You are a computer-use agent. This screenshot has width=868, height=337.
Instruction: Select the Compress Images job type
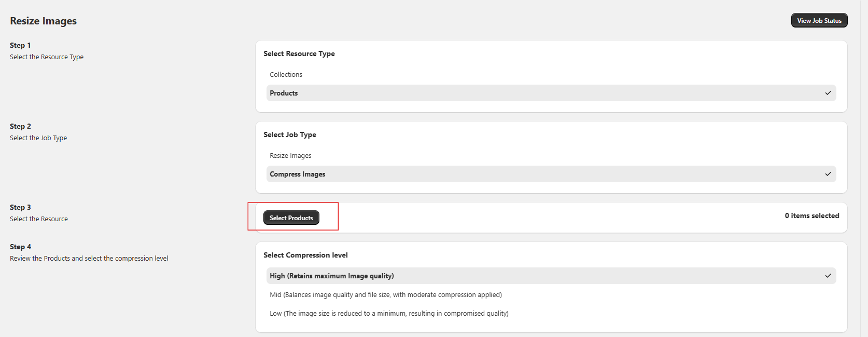click(297, 174)
